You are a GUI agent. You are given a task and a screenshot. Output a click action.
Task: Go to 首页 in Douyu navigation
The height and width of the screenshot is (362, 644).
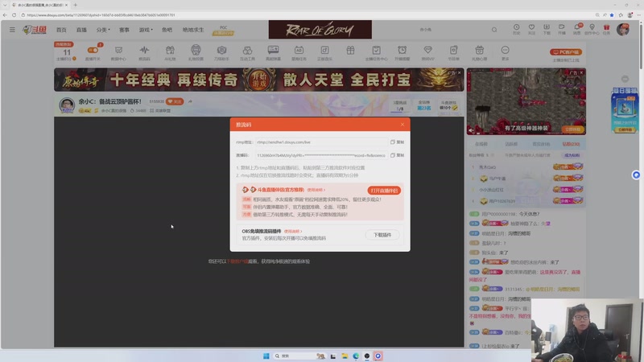(x=61, y=30)
